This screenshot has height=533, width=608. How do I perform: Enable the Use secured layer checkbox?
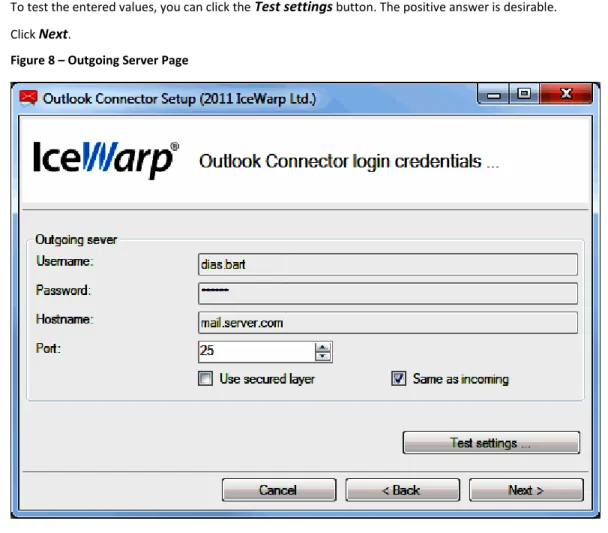tap(205, 378)
